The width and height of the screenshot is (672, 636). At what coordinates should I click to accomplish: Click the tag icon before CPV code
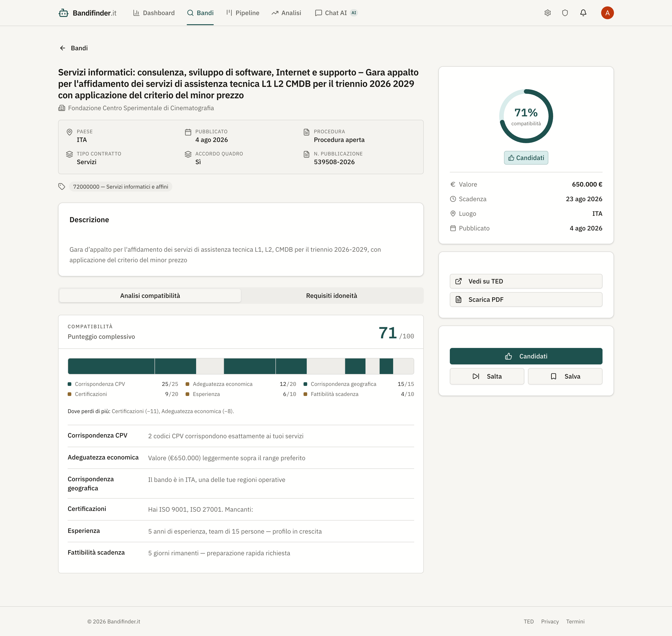[x=62, y=187]
